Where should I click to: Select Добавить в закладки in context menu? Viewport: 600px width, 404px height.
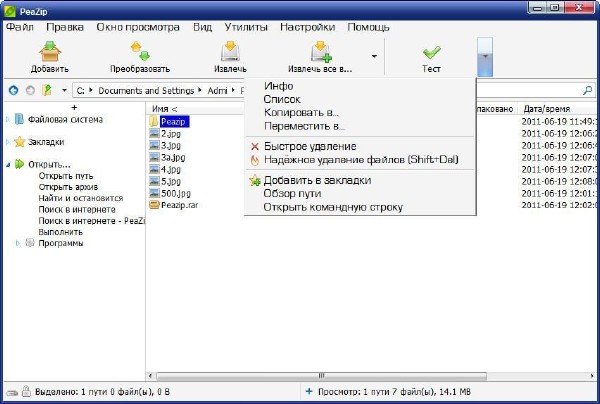point(317,180)
